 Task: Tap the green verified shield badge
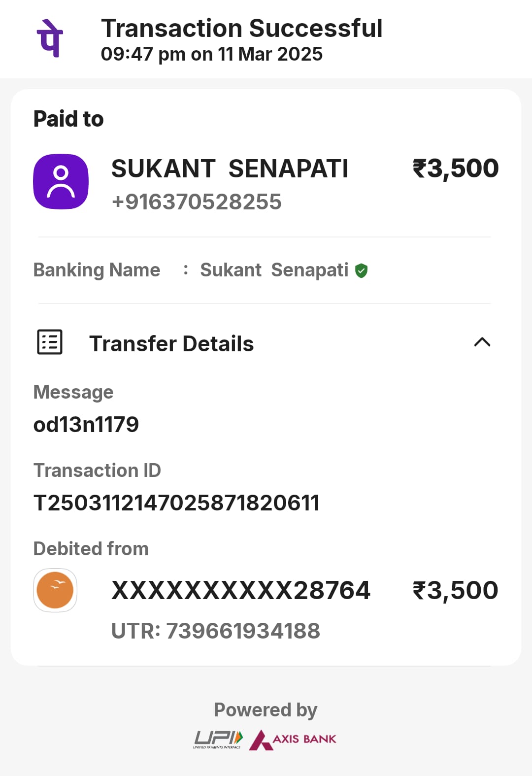[x=362, y=270]
